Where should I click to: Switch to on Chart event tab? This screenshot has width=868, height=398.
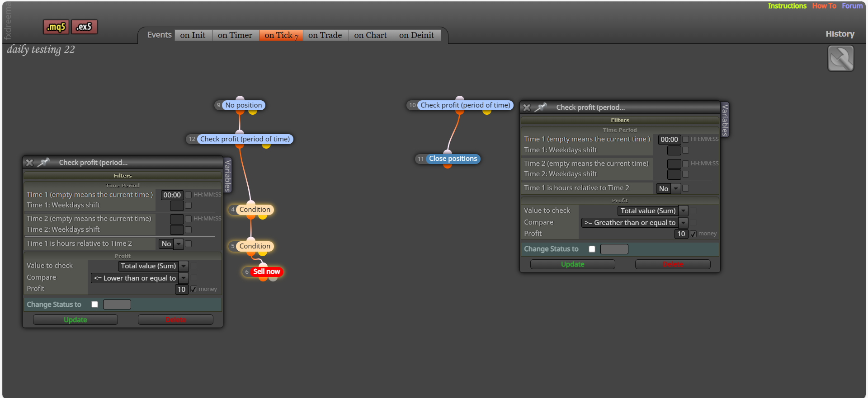click(371, 35)
